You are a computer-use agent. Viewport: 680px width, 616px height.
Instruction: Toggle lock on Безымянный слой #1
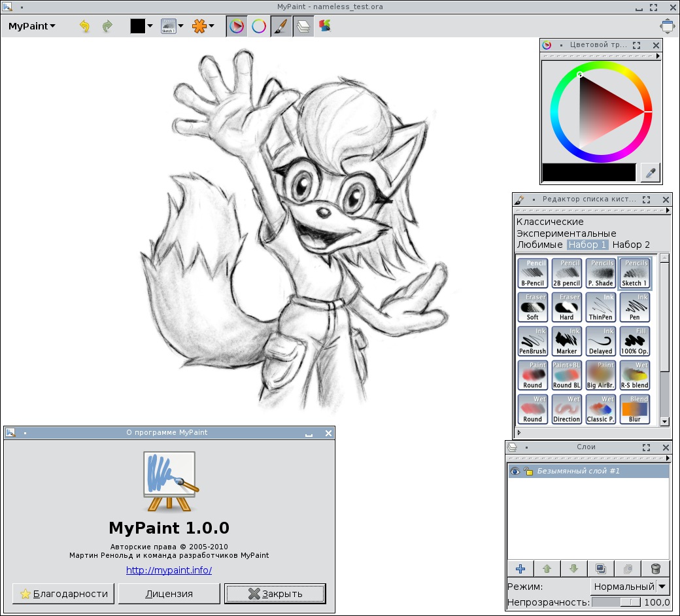[x=528, y=471]
